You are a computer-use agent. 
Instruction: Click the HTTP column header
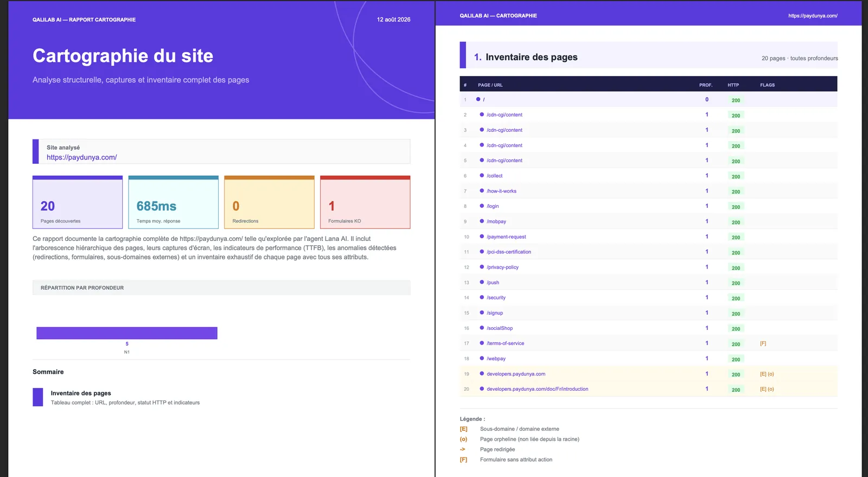(x=733, y=85)
